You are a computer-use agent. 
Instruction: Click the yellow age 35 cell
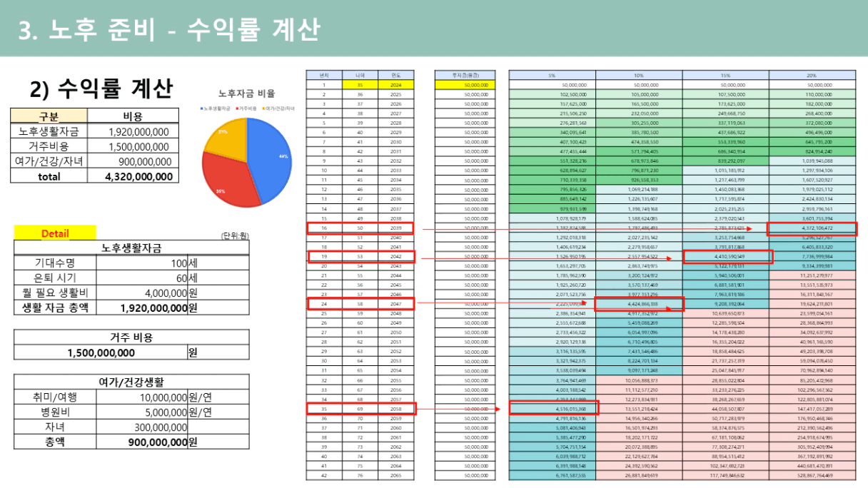(360, 84)
